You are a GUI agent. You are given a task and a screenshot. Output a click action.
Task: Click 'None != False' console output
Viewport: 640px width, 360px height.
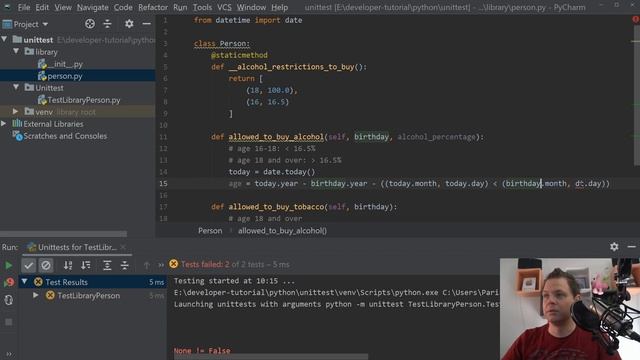(202, 351)
